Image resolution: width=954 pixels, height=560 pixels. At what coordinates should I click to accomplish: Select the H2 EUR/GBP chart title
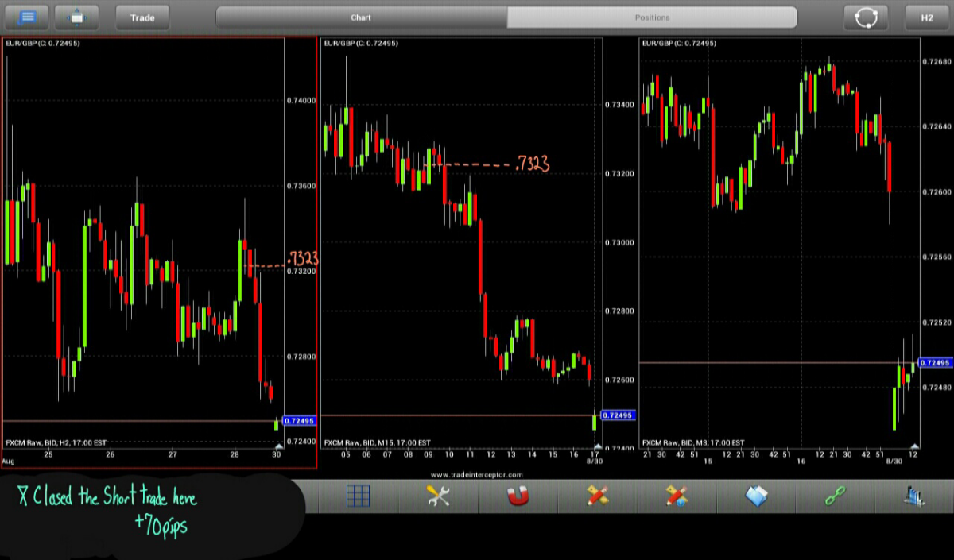pos(42,43)
